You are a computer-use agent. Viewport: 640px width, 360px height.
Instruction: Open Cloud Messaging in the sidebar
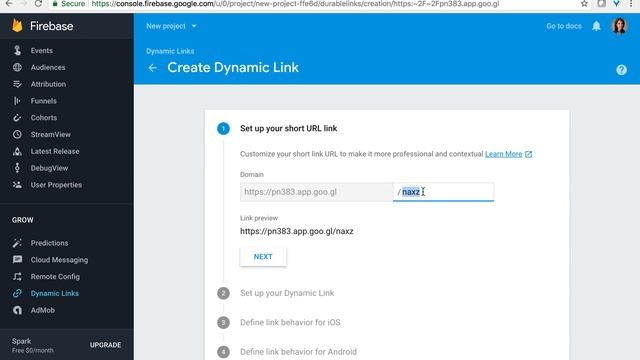click(59, 260)
